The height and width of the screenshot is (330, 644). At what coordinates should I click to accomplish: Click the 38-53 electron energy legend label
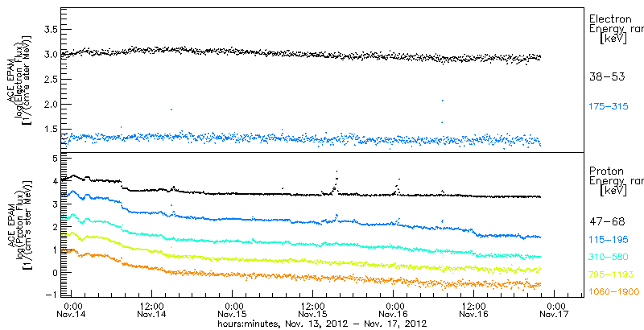[x=607, y=76]
